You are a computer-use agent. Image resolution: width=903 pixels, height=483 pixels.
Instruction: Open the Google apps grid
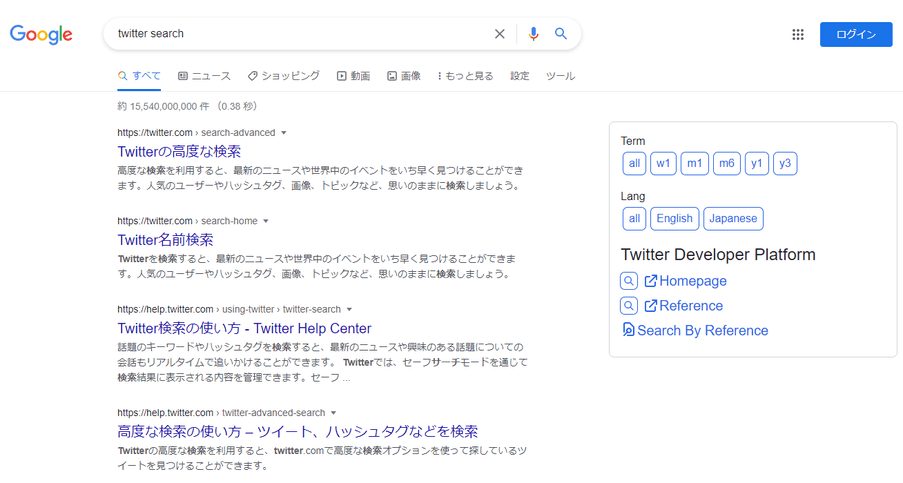[798, 35]
